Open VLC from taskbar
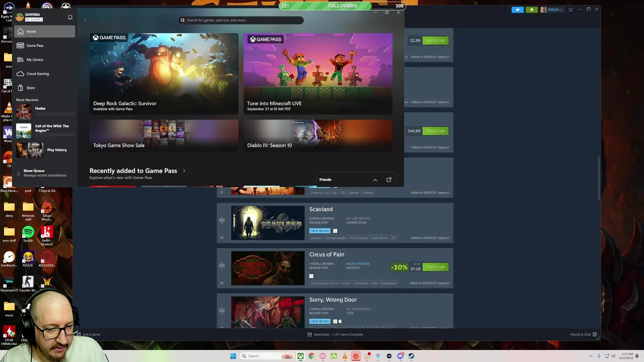The image size is (644, 362). point(345,356)
